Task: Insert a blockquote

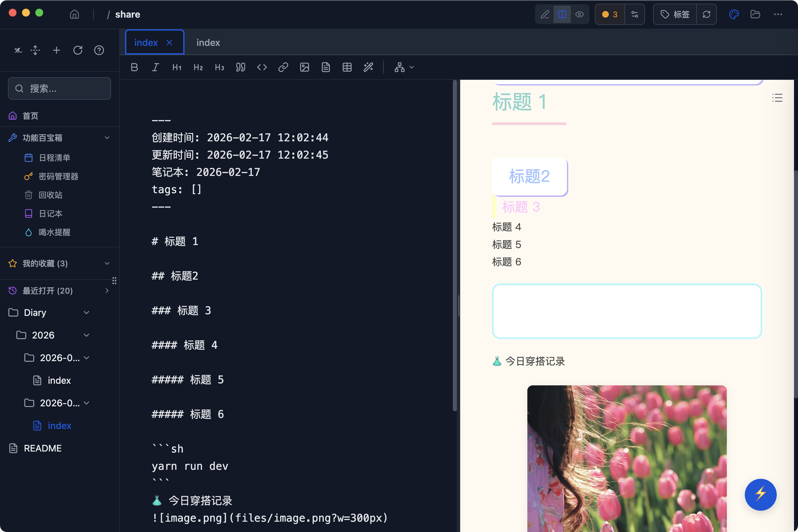Action: pos(240,67)
